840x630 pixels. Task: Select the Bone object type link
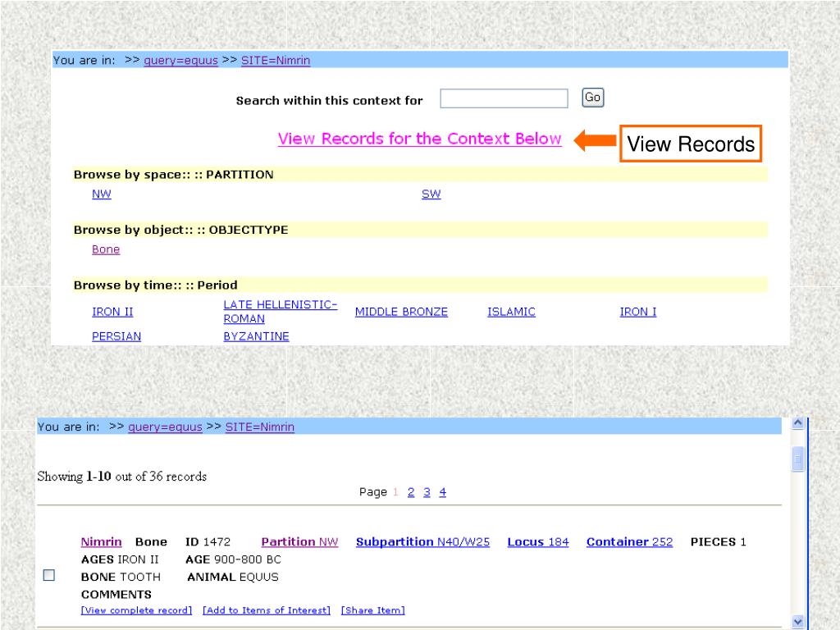[x=106, y=249]
